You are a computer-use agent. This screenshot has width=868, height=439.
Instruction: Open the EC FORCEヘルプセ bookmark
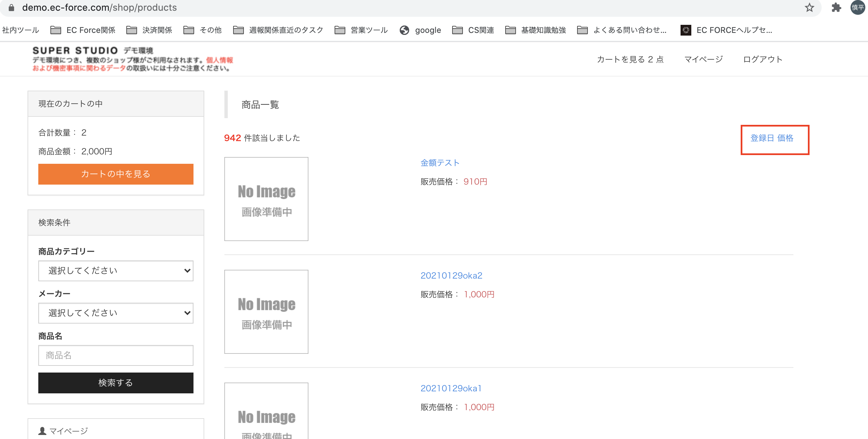coord(727,30)
